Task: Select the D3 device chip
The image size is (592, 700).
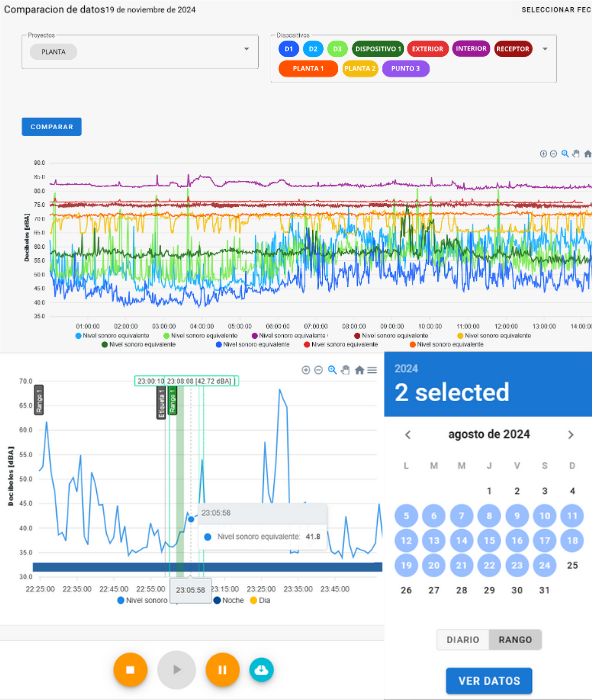Action: (x=337, y=49)
